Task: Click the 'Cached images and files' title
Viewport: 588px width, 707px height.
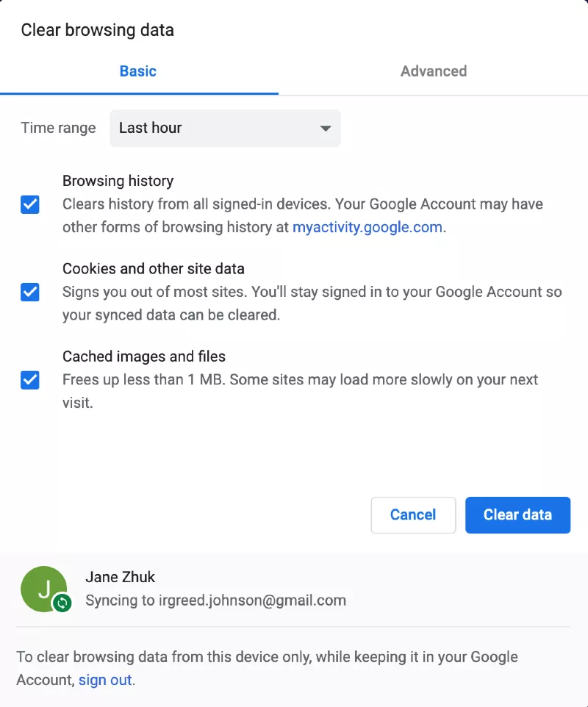Action: 143,356
